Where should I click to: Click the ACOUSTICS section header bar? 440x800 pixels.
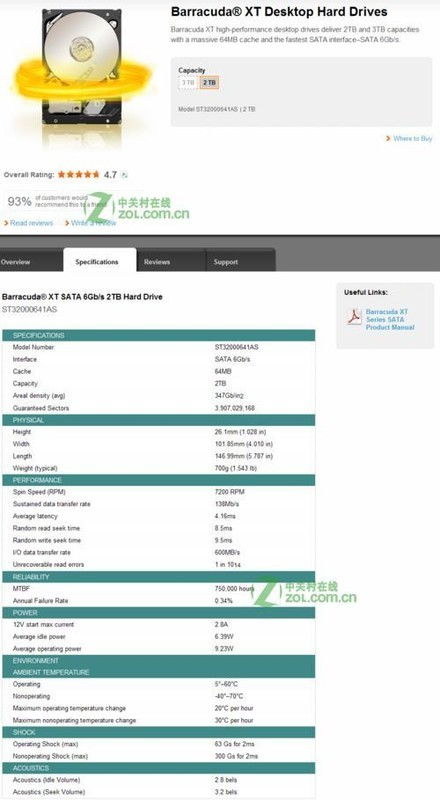point(159,768)
